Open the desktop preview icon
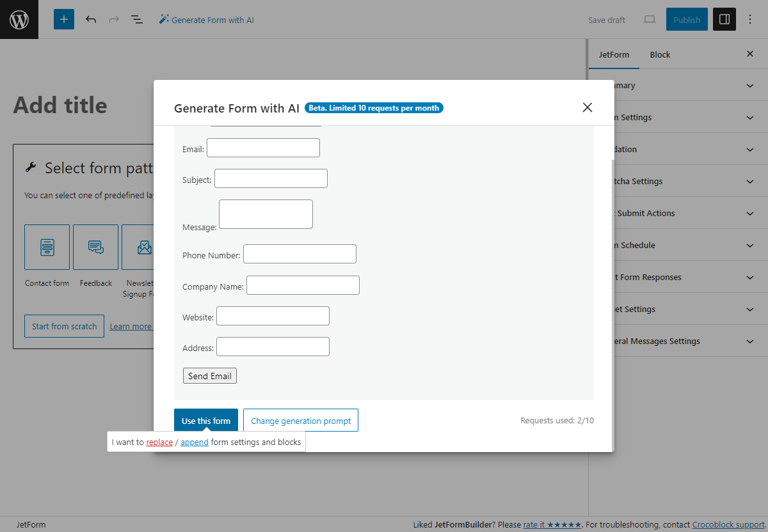The image size is (768, 532). pos(649,20)
